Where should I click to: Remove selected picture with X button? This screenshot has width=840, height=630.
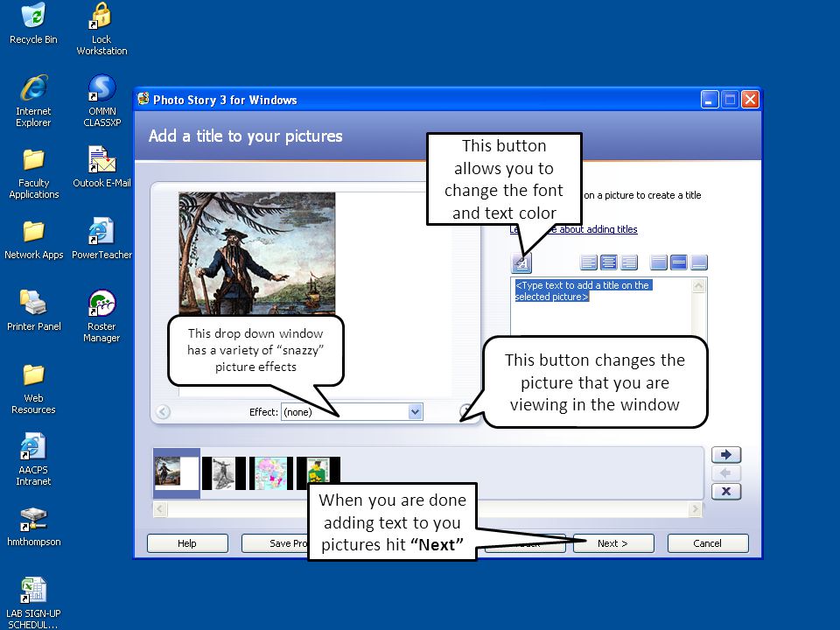point(726,491)
